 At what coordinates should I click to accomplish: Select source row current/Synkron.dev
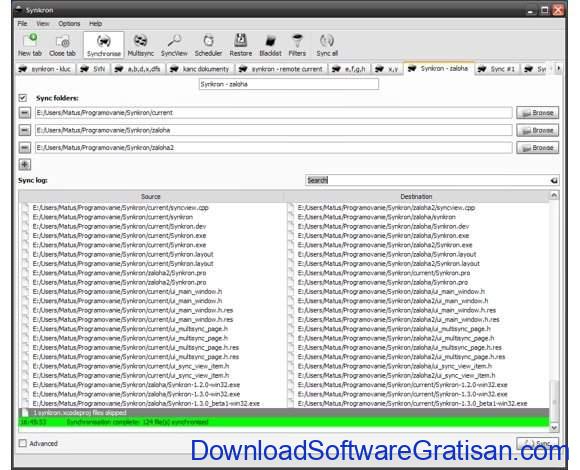tap(119, 226)
